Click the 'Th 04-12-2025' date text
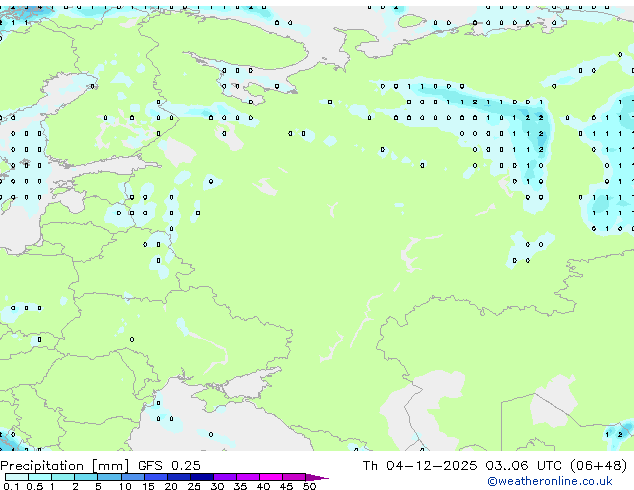Image resolution: width=634 pixels, height=490 pixels. [x=420, y=466]
